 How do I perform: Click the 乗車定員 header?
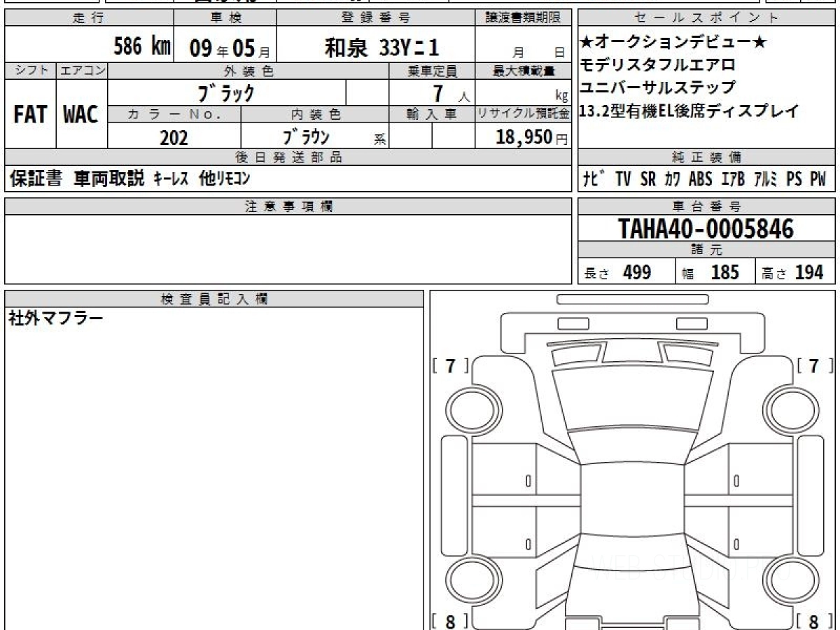point(432,71)
